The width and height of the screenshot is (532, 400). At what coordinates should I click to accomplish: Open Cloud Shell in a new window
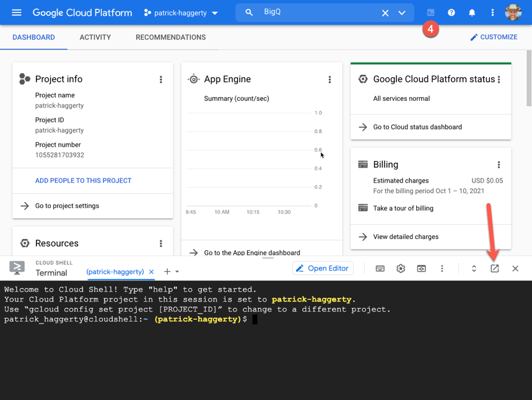[x=495, y=269]
